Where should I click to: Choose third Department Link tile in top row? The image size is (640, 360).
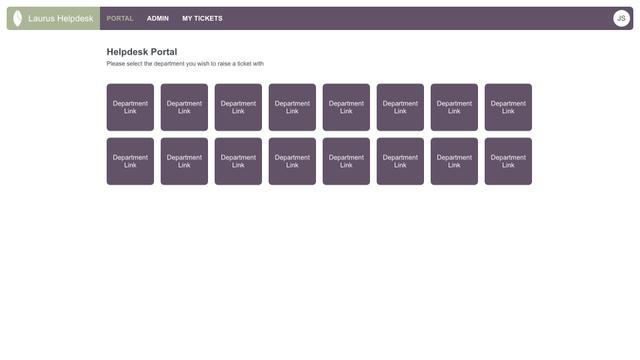(238, 107)
